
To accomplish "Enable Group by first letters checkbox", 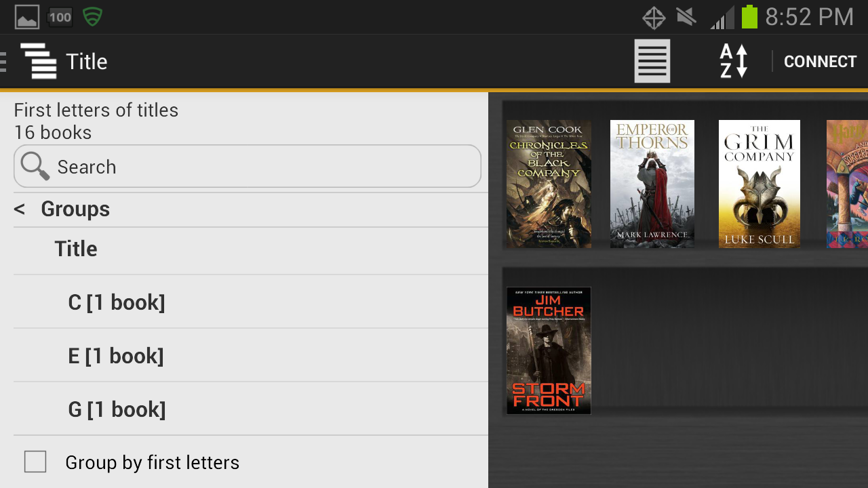I will (x=35, y=462).
